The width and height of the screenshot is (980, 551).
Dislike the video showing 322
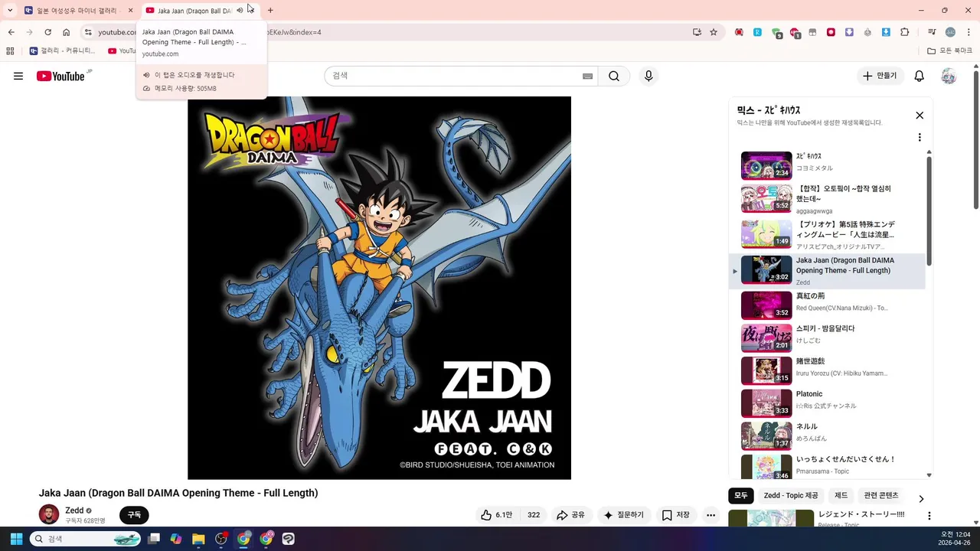click(534, 515)
